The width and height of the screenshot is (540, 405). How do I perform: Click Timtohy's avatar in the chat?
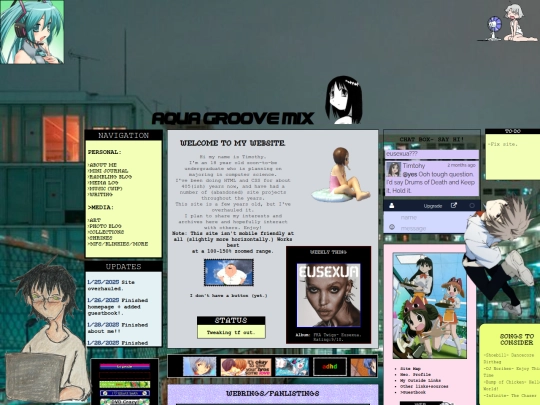point(393,169)
